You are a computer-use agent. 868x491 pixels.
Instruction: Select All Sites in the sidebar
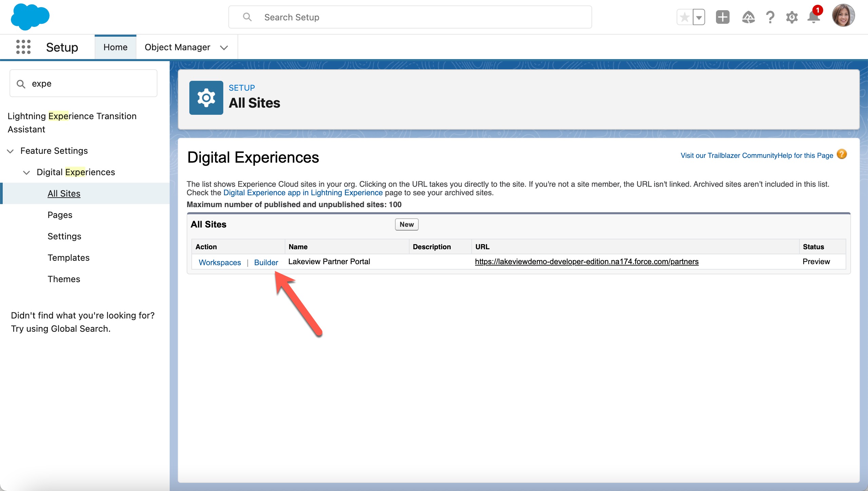[64, 194]
